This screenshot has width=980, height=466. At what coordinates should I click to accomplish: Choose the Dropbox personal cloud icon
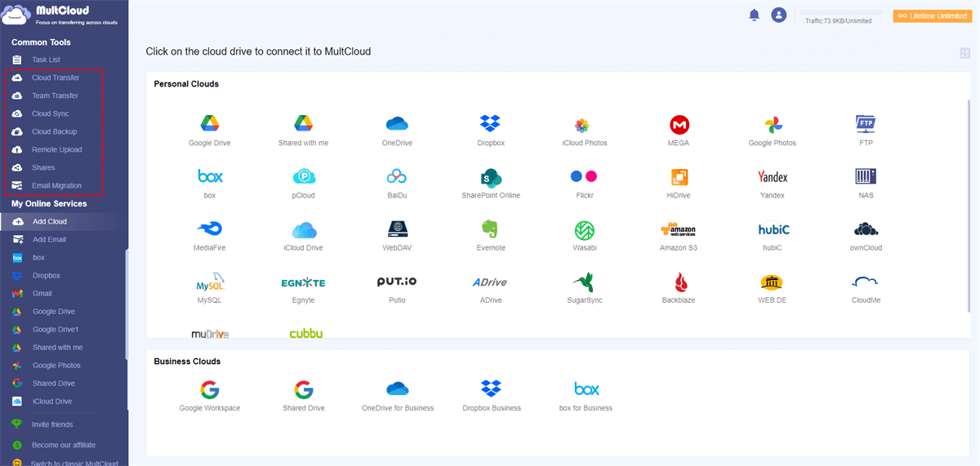pos(491,124)
